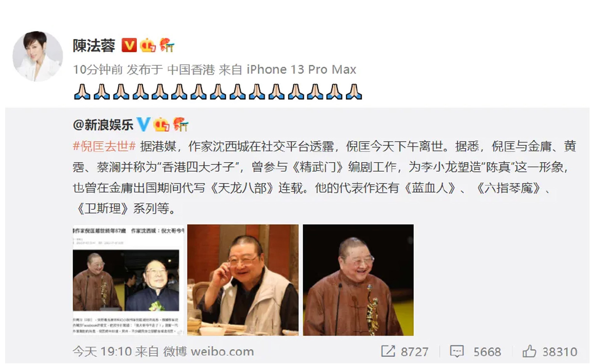
Task: Click the repost share icon showing 8727
Action: 388,351
